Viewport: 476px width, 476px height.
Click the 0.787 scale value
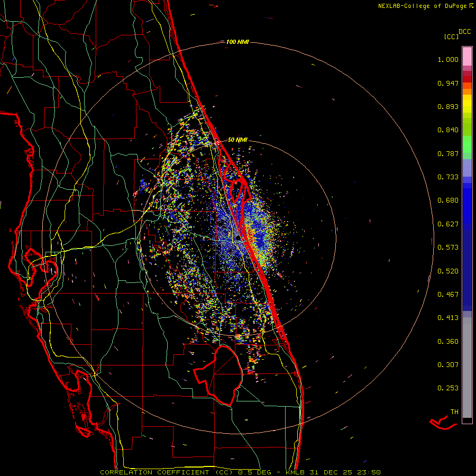click(x=448, y=153)
